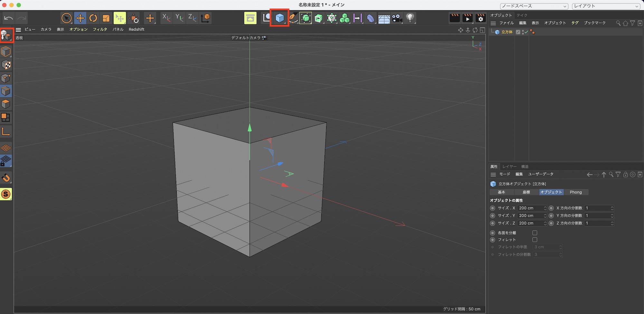Enable the フィレット checkbox

click(x=535, y=240)
